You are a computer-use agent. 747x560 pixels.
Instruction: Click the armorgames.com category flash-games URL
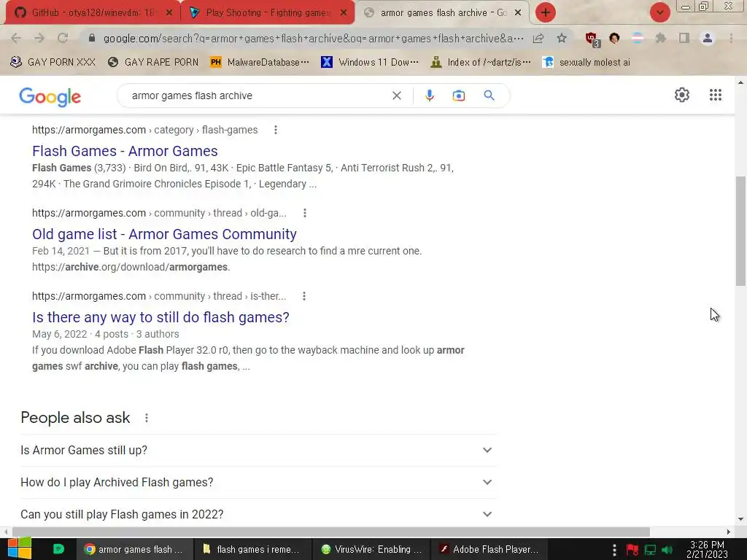pyautogui.click(x=145, y=130)
